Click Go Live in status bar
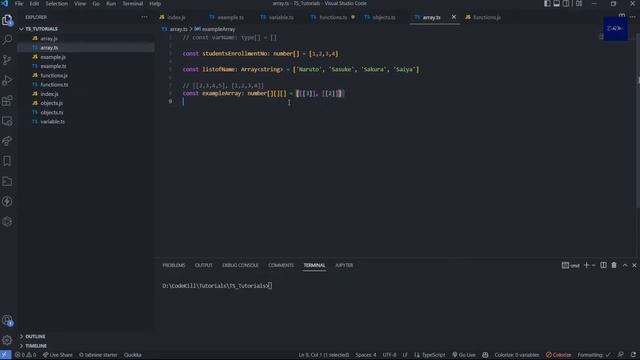 point(464,355)
